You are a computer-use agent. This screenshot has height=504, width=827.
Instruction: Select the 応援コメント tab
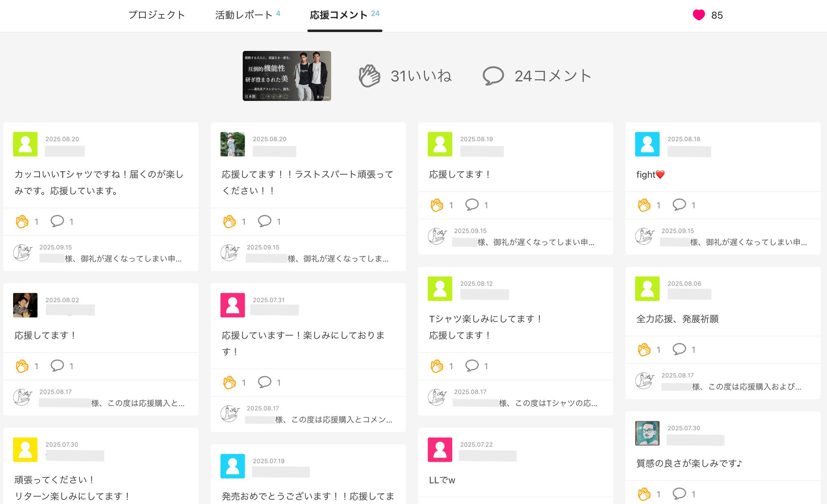click(339, 15)
